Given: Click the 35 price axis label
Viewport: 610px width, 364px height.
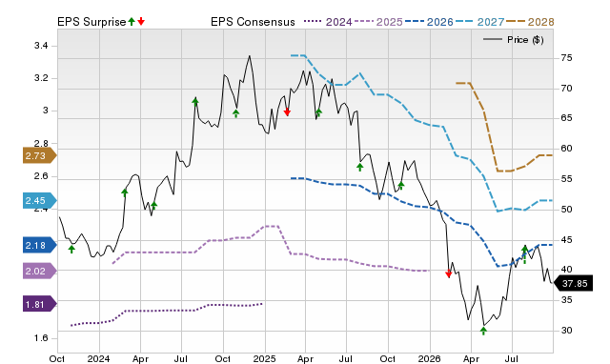Looking at the screenshot, I should (566, 300).
